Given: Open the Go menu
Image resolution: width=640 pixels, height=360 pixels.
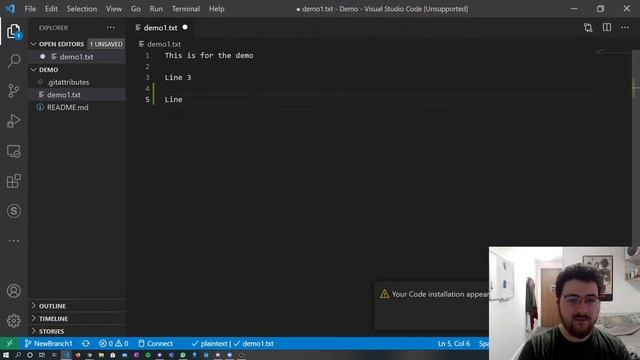Looking at the screenshot, I should click(136, 9).
